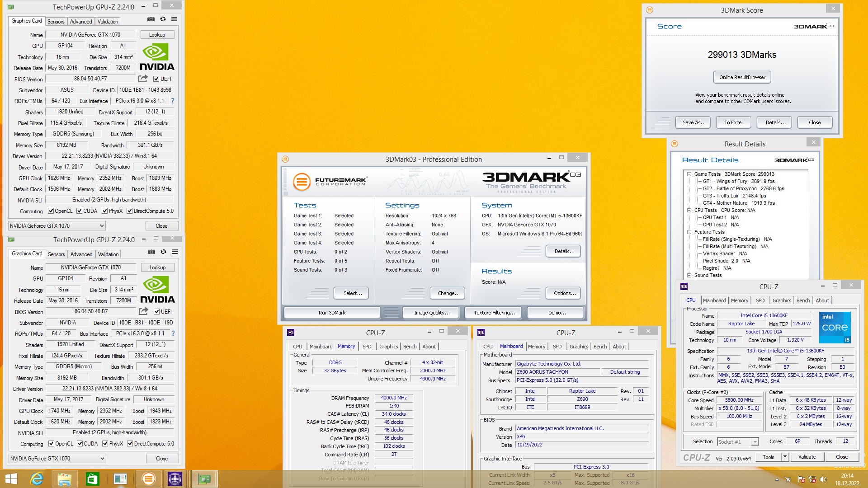The image size is (868, 488).
Task: Open the Tools dropdown arrow in CPU-Z
Action: [x=785, y=457]
